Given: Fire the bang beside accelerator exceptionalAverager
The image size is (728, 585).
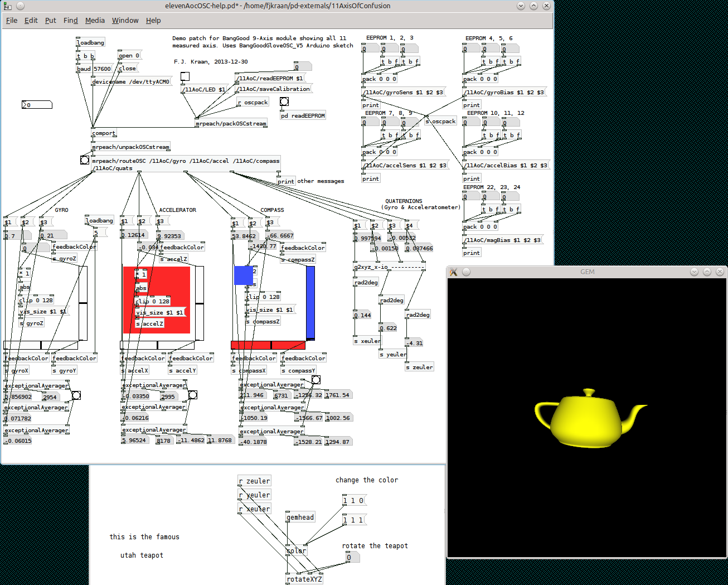Looking at the screenshot, I should [193, 395].
